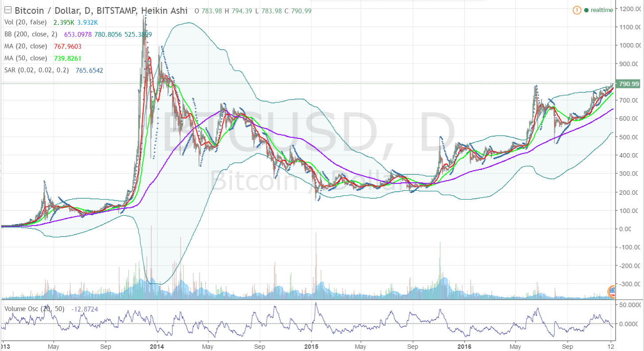Viewport: 644px width, 351px height.
Task: Click the green realtime status dot
Action: coord(586,10)
